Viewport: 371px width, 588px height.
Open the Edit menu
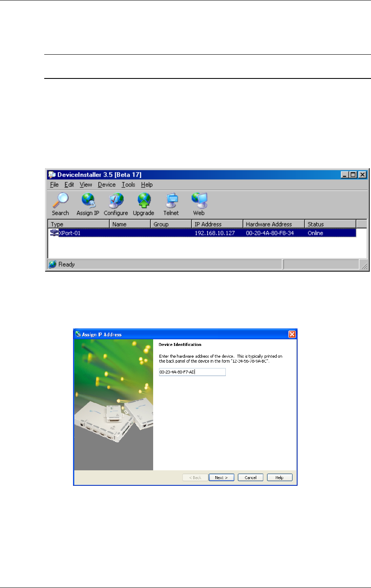click(x=69, y=184)
